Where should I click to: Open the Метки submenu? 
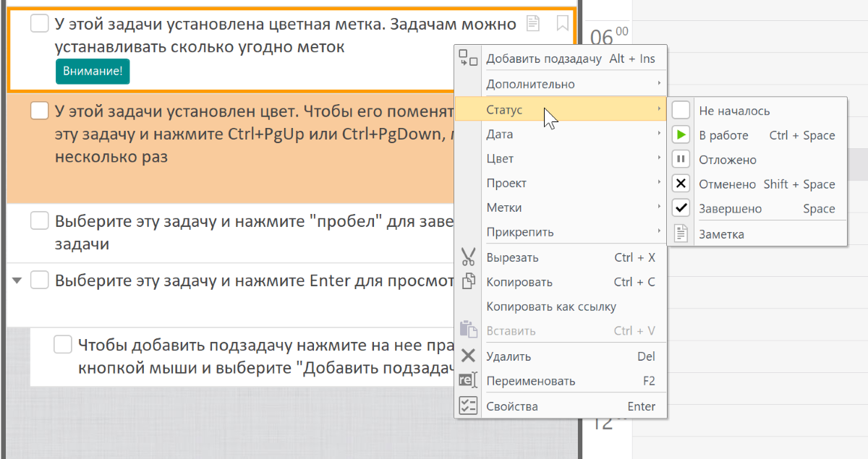(561, 208)
